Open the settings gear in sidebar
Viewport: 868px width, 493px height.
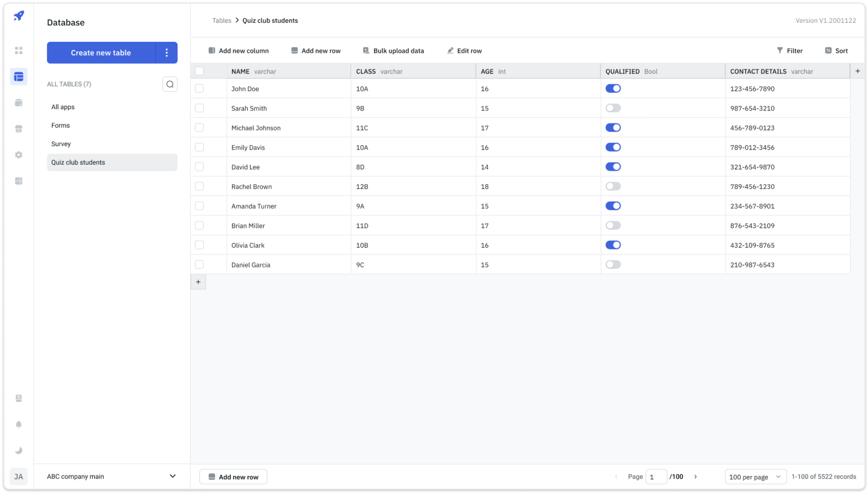pos(19,155)
